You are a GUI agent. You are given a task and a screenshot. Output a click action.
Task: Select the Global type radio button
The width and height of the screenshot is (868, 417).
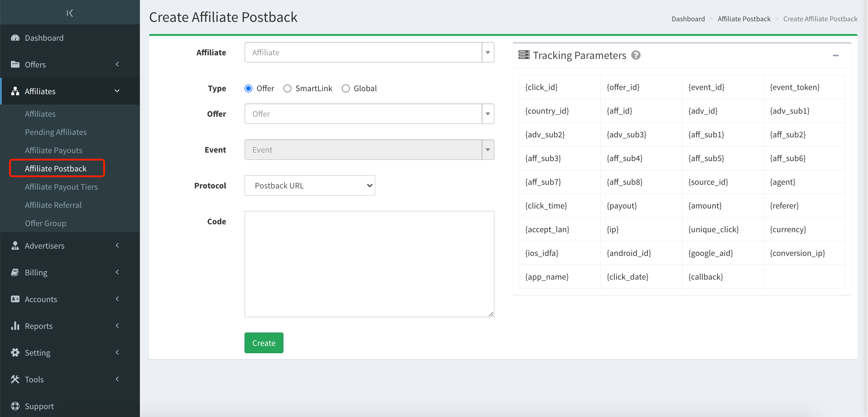[x=345, y=88]
